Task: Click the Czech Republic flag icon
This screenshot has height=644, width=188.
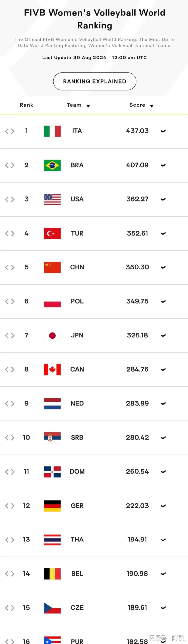Action: tap(52, 608)
